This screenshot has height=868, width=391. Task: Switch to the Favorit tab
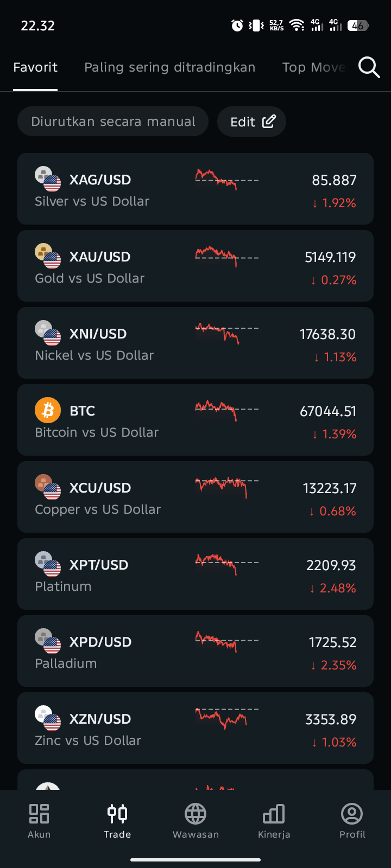[35, 67]
